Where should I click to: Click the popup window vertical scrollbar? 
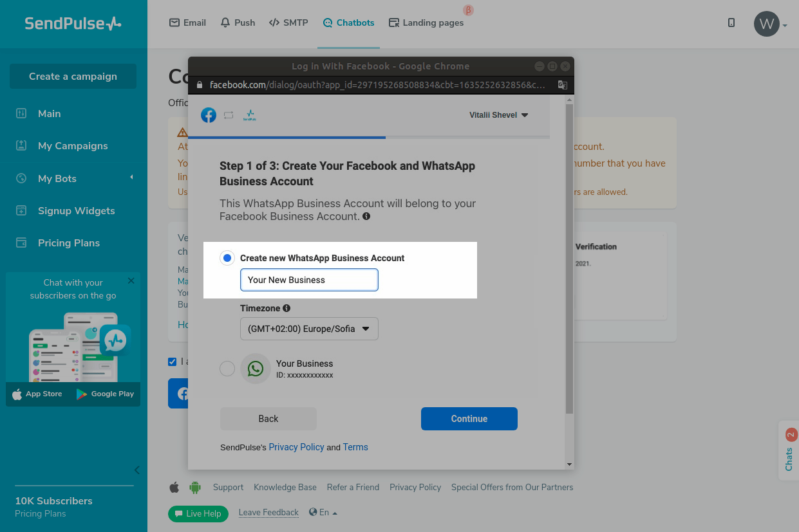(569, 259)
